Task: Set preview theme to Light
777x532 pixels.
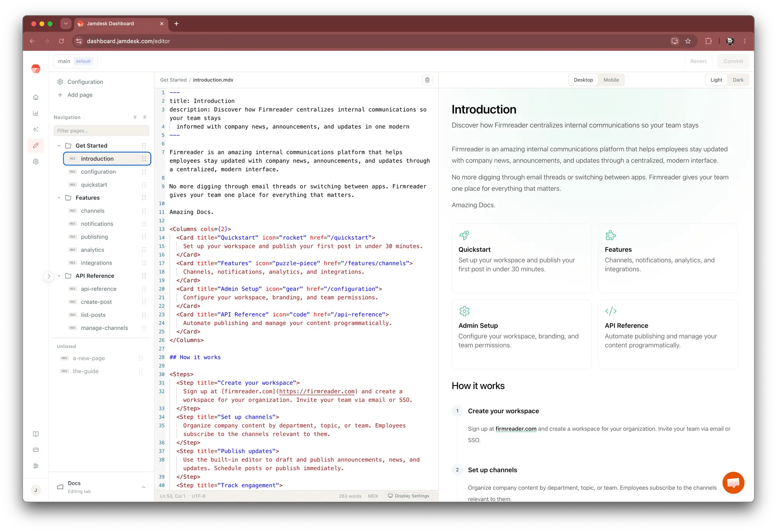Action: pyautogui.click(x=716, y=80)
